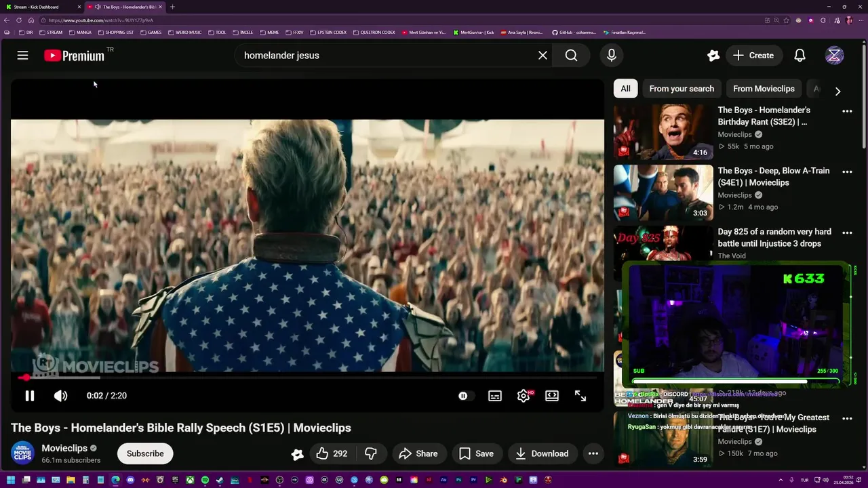Open the MANGA bookmark folder
Viewport: 868px width, 488px height.
(x=80, y=32)
